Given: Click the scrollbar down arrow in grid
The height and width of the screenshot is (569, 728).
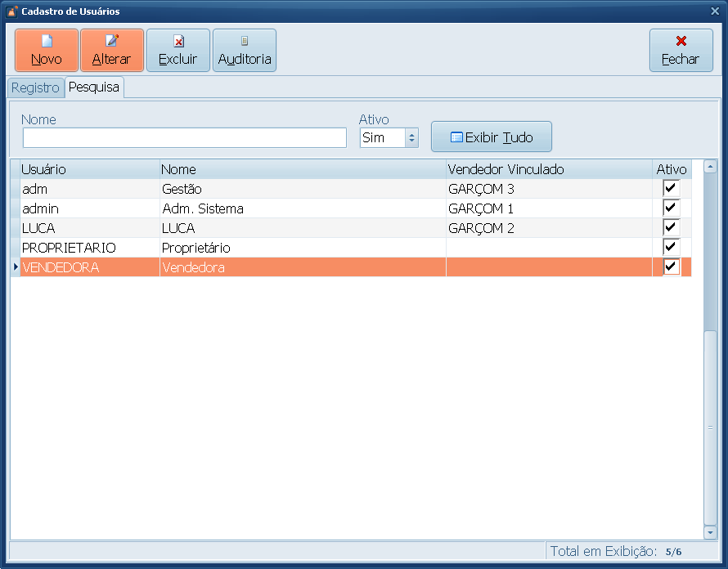Looking at the screenshot, I should pos(710,531).
